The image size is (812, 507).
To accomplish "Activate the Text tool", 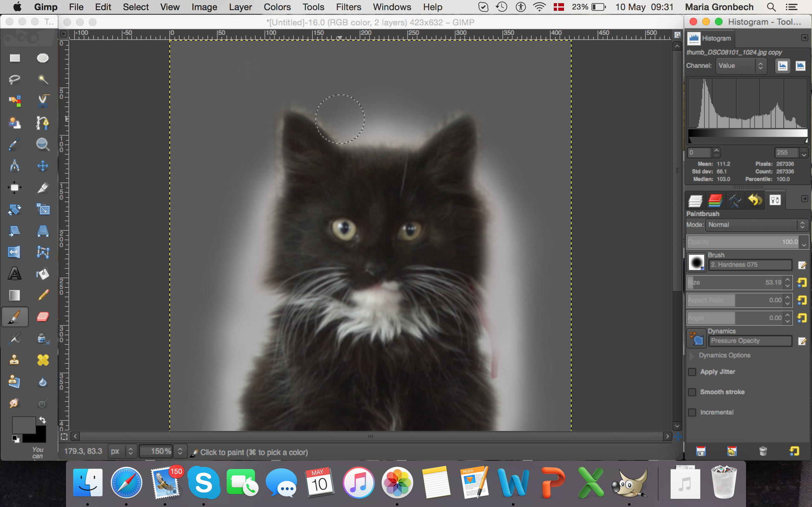I will coord(14,273).
